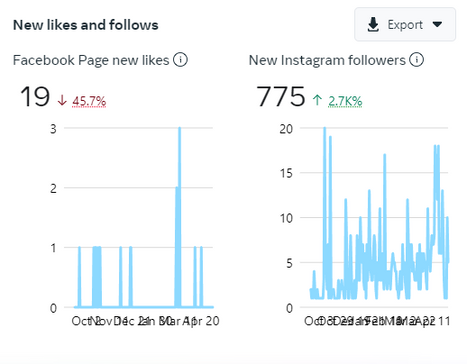Click the download arrow icon in Export

(373, 25)
